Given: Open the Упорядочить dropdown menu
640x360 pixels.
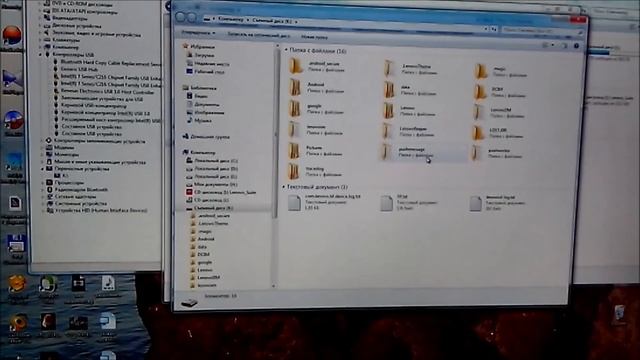Looking at the screenshot, I should pos(198,32).
